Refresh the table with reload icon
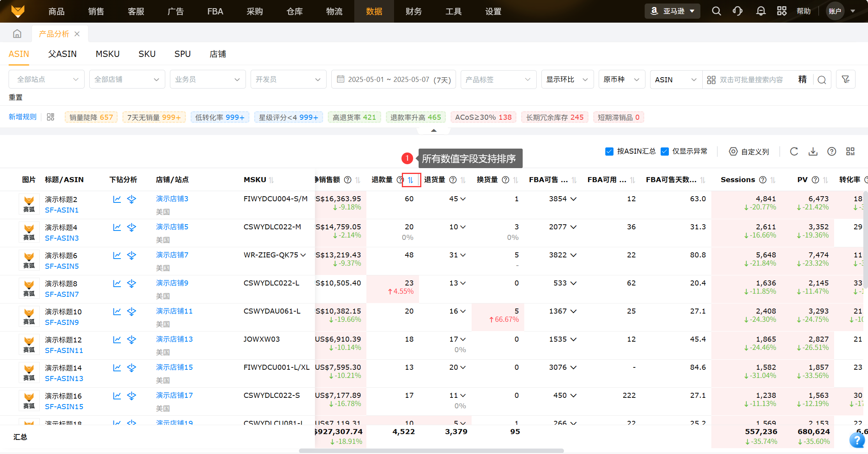The height and width of the screenshot is (454, 868). click(794, 151)
